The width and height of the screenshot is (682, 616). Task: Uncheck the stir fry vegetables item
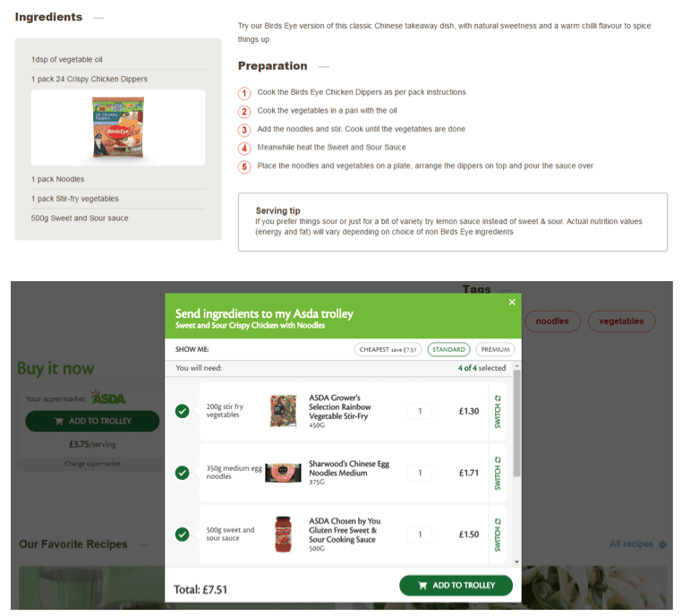pyautogui.click(x=183, y=411)
